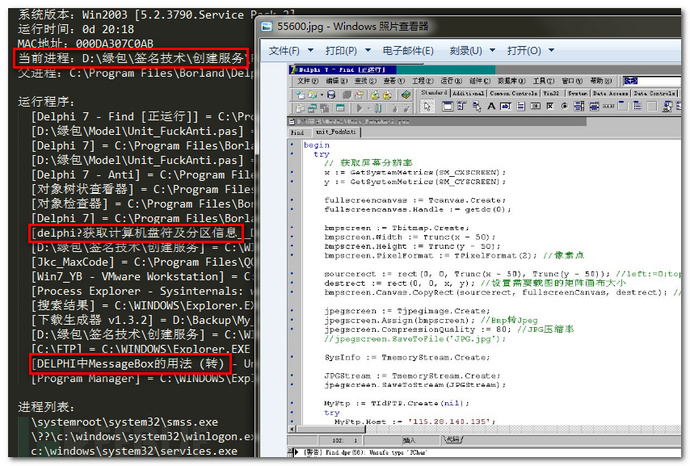Click the Delphi Save icon
690x466 pixels.
click(331, 95)
